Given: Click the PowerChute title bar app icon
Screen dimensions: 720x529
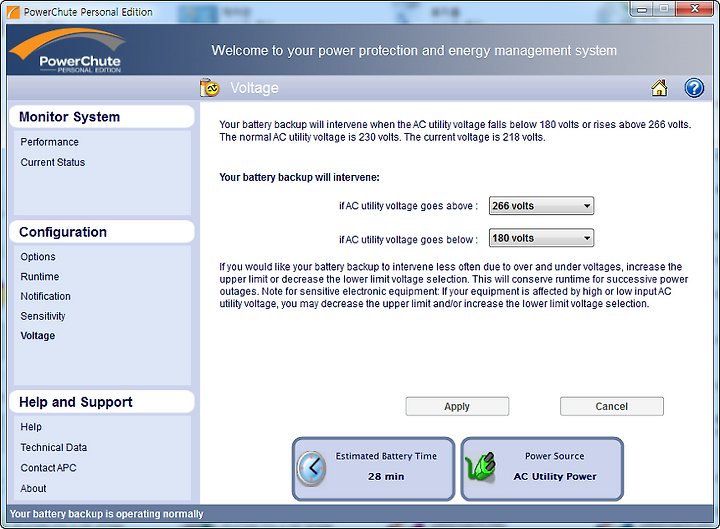Looking at the screenshot, I should tap(13, 12).
